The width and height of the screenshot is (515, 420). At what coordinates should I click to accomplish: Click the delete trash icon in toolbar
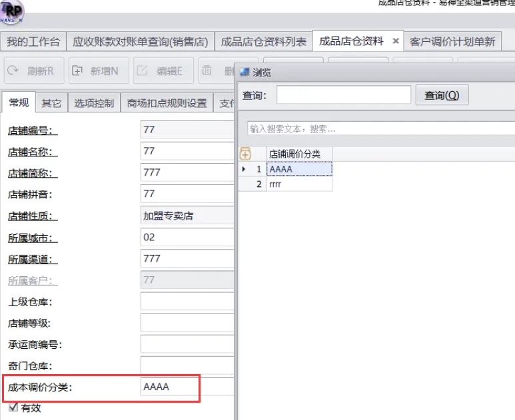208,70
